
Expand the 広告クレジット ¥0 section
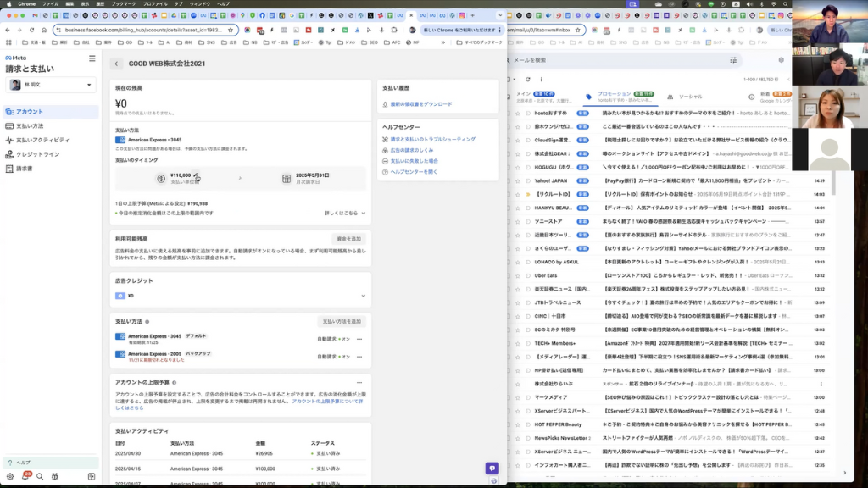pyautogui.click(x=363, y=296)
